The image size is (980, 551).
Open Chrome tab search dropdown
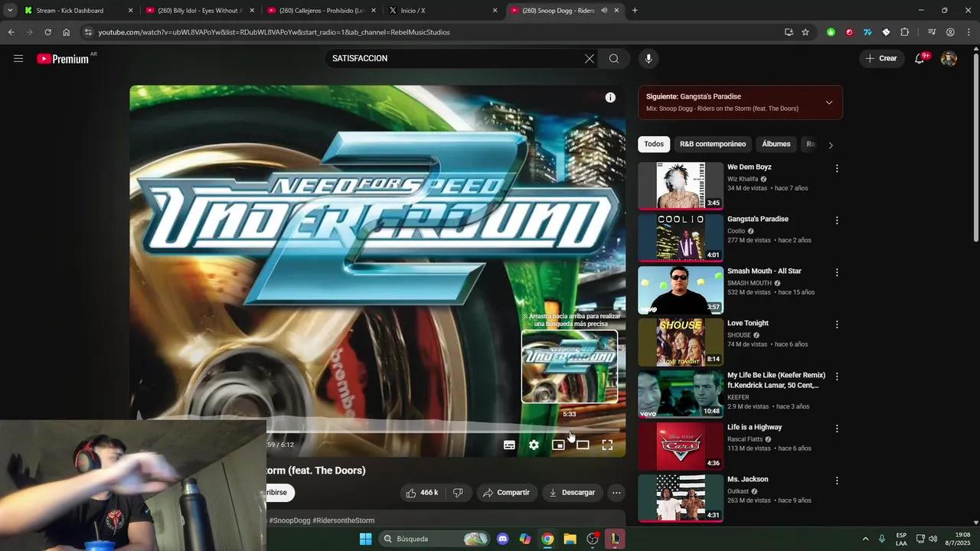click(x=10, y=11)
